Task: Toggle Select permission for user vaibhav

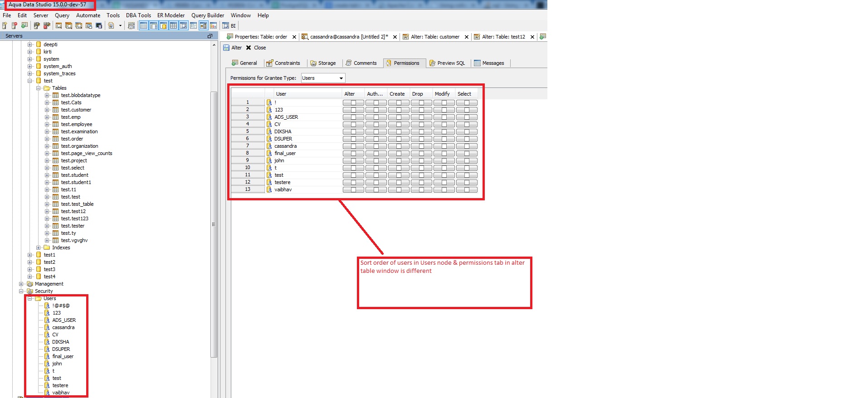Action: [x=467, y=189]
